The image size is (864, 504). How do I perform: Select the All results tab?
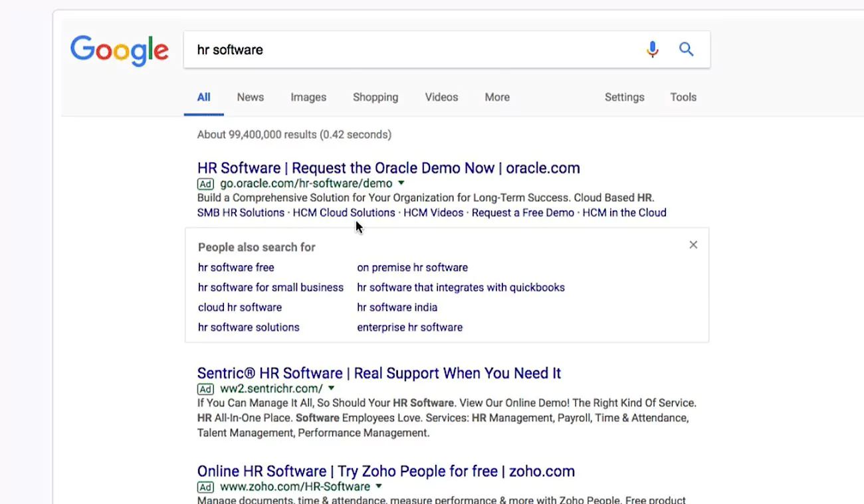coord(203,97)
